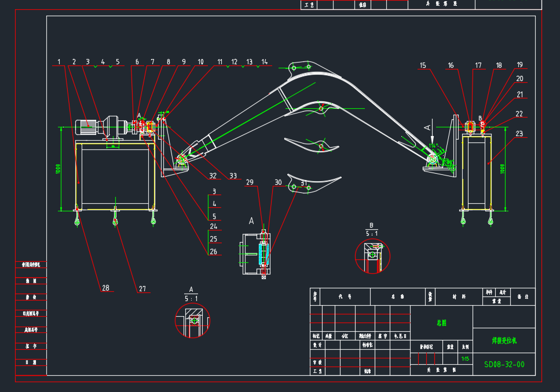The image size is (560, 392).
Task: Click part callout number 32
Action: (x=213, y=175)
